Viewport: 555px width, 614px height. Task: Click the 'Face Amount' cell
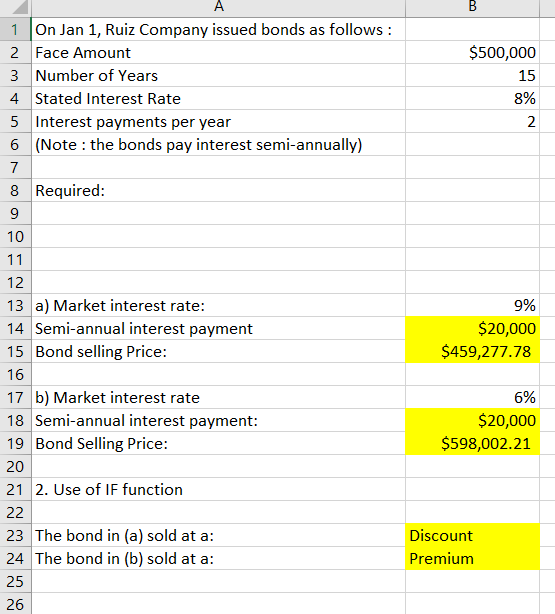tap(218, 52)
